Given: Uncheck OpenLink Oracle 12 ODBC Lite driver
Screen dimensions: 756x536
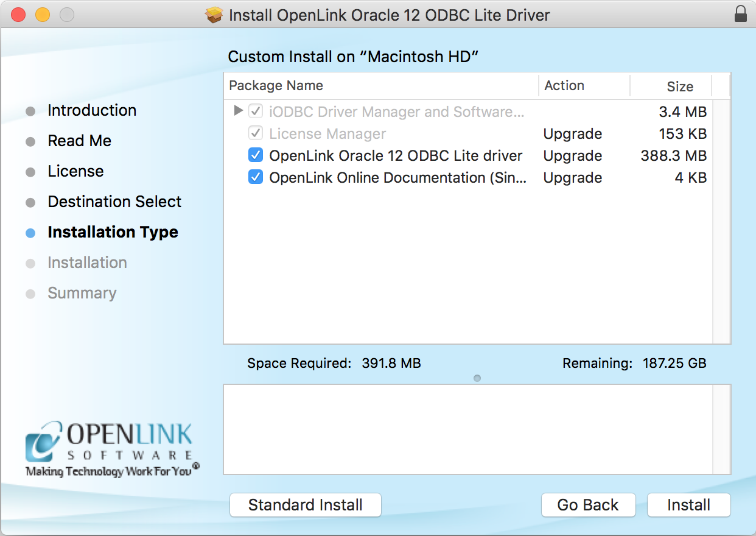Looking at the screenshot, I should pos(256,156).
